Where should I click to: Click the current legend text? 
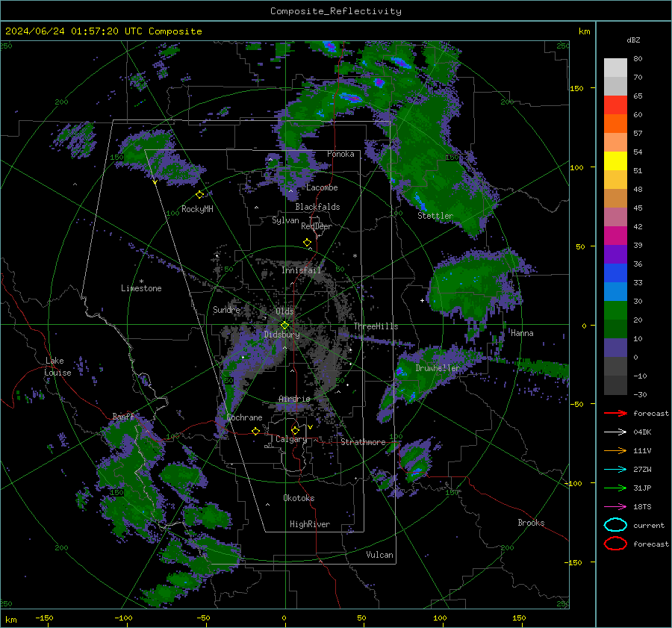pyautogui.click(x=649, y=526)
